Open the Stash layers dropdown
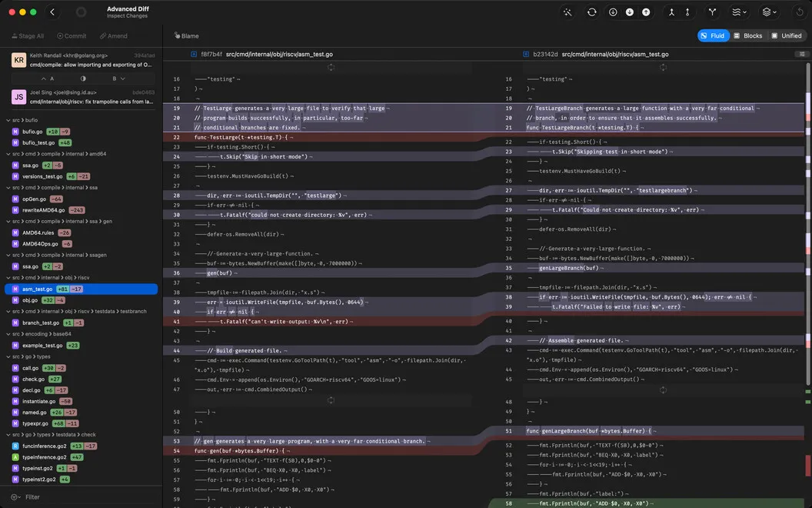The image size is (812, 508). (770, 12)
